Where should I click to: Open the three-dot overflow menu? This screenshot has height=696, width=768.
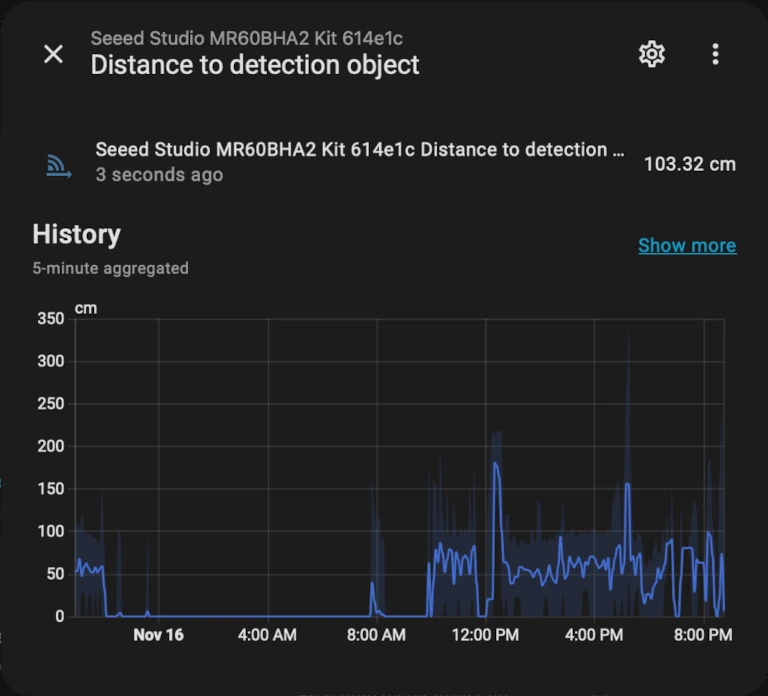[715, 54]
